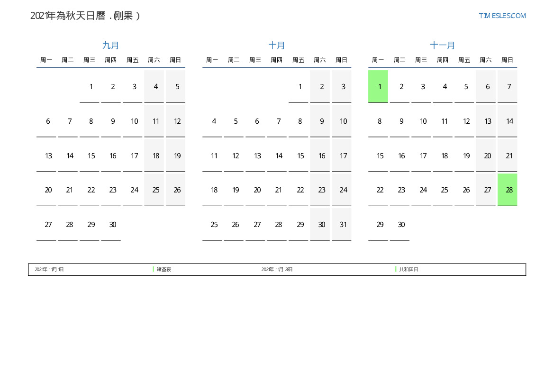554x392 pixels.
Task: Pick September 4 weekend cell
Action: pyautogui.click(x=154, y=86)
